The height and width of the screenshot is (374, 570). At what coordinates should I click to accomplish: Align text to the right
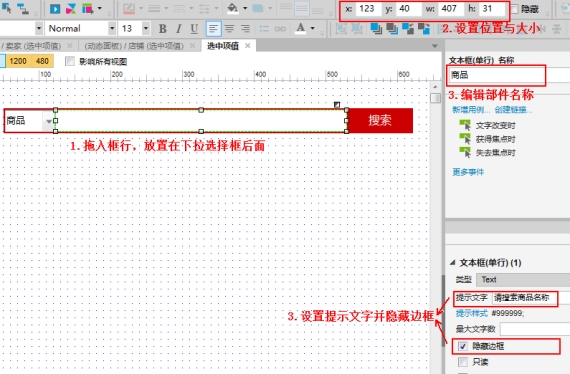245,29
